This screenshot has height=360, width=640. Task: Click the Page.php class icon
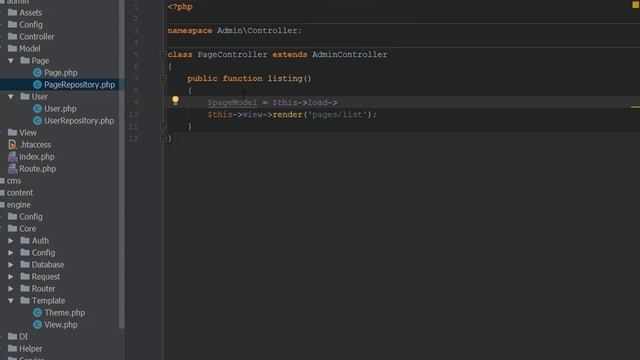(38, 73)
